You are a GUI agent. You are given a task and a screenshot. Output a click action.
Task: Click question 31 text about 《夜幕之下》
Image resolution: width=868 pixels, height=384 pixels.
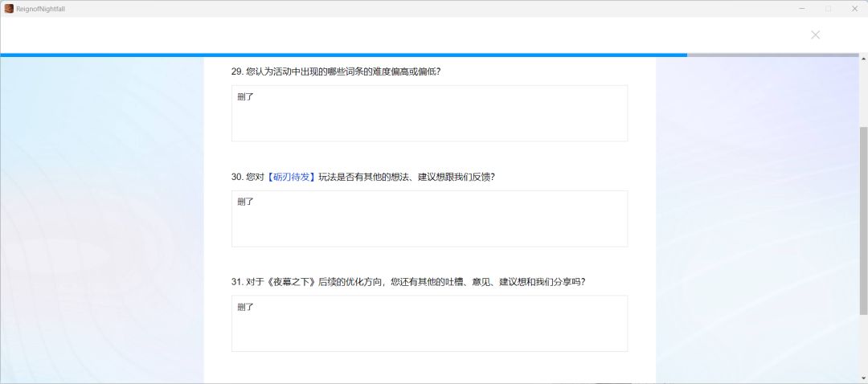click(x=408, y=282)
